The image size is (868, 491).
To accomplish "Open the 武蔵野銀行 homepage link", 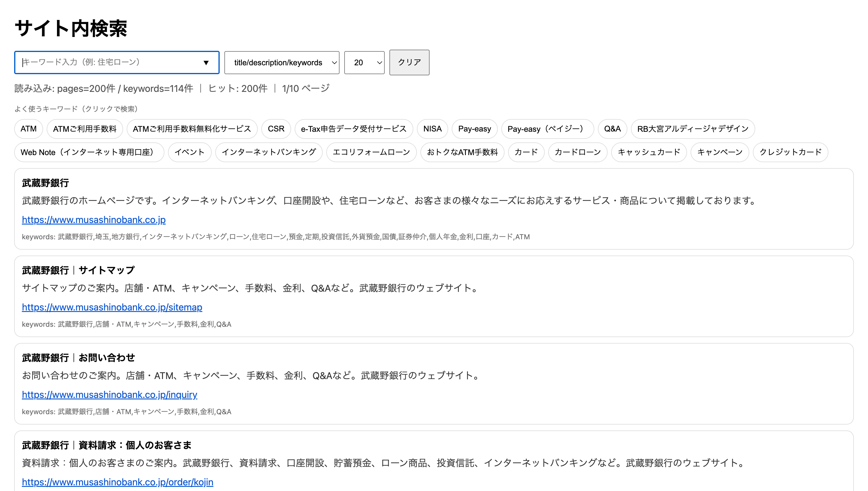I will [x=94, y=220].
